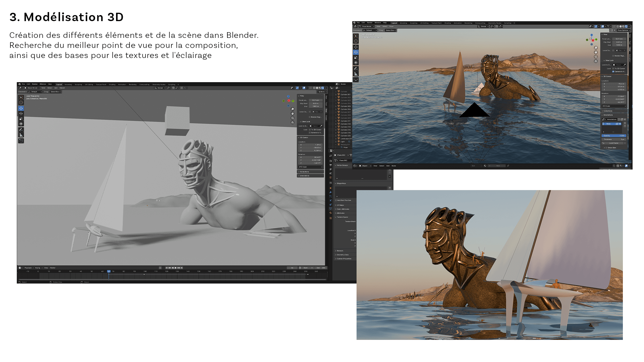The width and height of the screenshot is (644, 362).
Task: Click the zoom magnifier gizmo in Object Mode viewport
Action: point(292,109)
